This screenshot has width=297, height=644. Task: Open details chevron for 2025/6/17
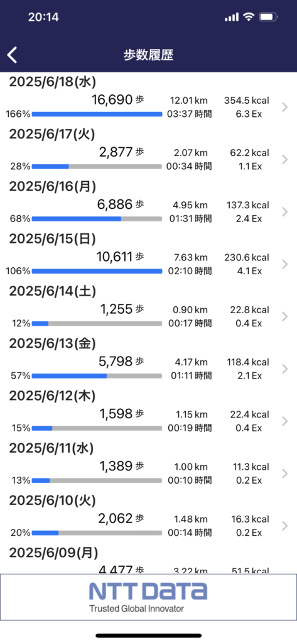click(285, 159)
